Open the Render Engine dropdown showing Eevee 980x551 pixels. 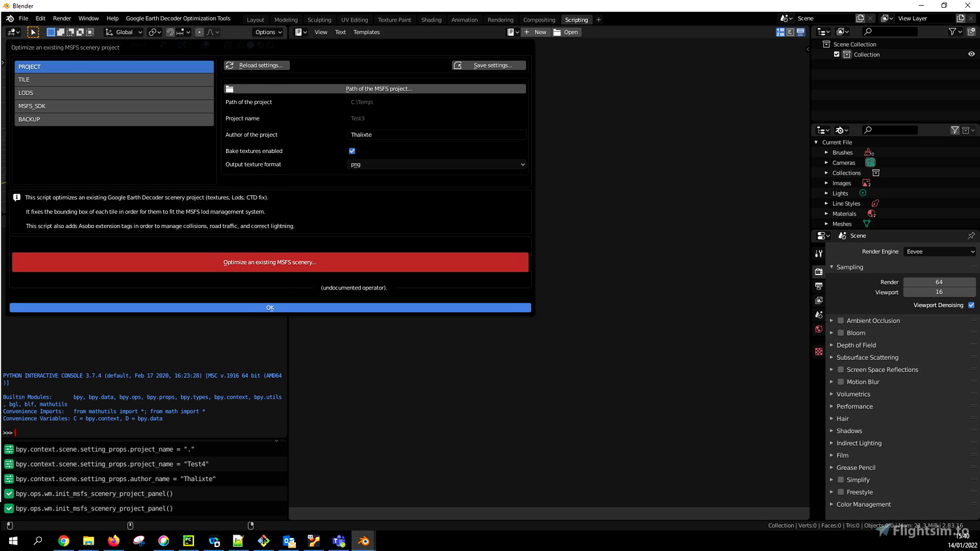point(939,251)
